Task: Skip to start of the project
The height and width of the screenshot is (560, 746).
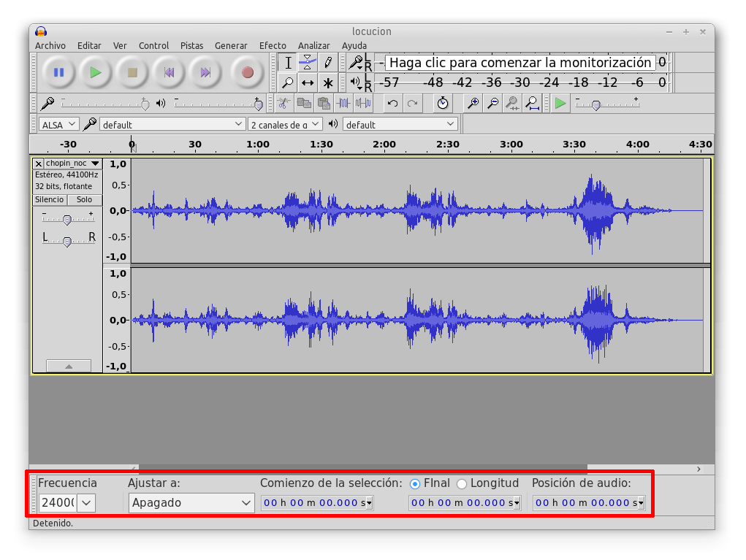Action: (x=169, y=72)
